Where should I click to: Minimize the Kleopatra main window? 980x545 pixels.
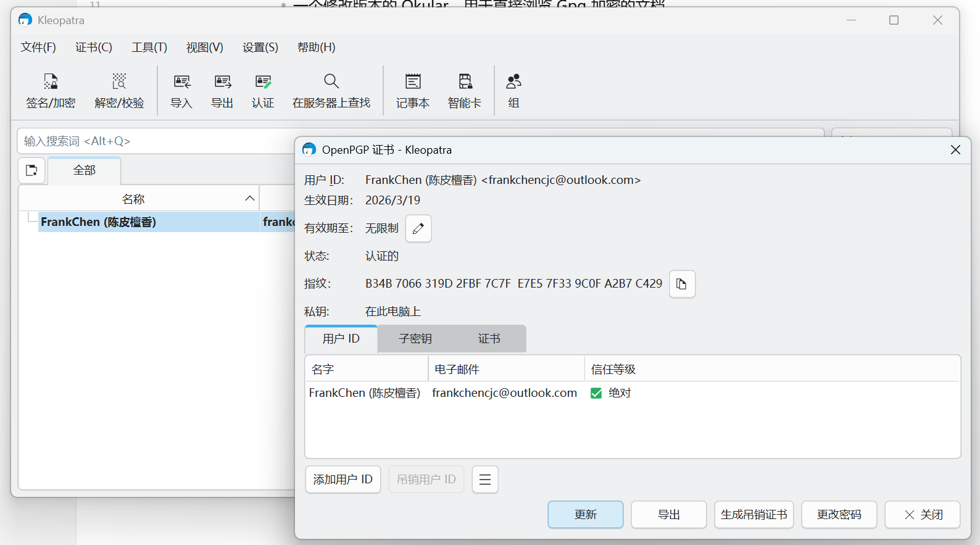[851, 20]
